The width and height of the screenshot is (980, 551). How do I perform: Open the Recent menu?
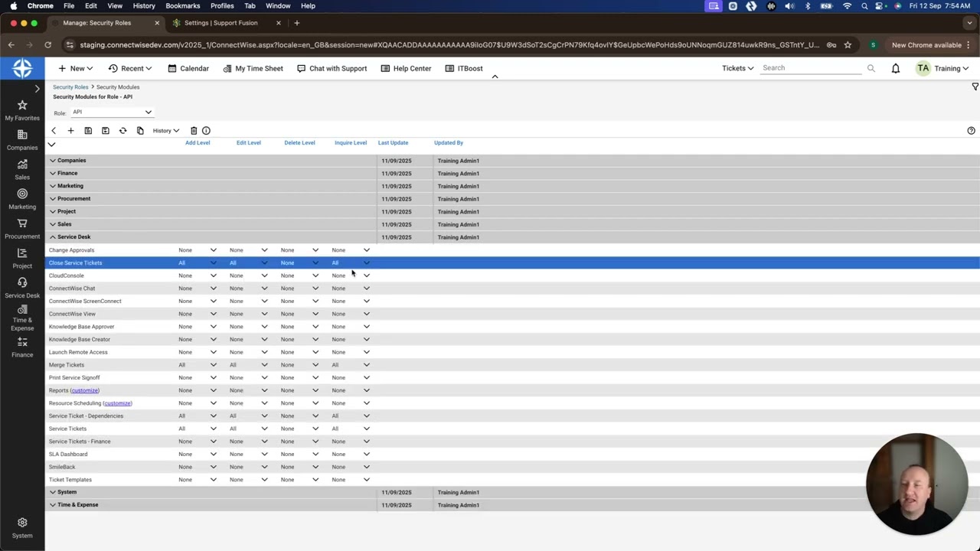click(130, 68)
